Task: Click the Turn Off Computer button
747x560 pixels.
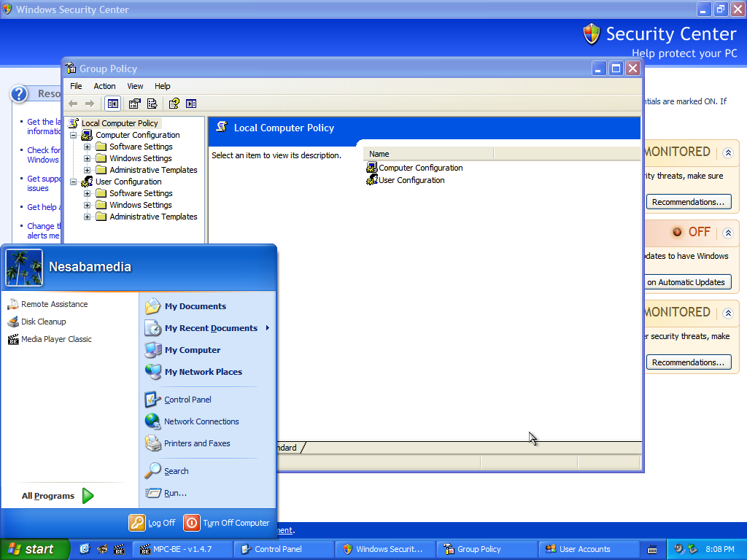Action: click(x=227, y=523)
